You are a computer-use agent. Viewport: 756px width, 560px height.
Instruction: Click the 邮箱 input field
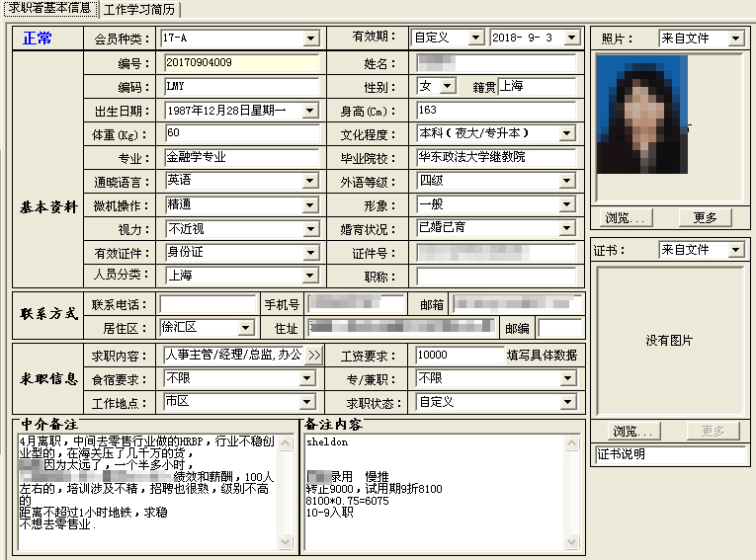pos(517,303)
